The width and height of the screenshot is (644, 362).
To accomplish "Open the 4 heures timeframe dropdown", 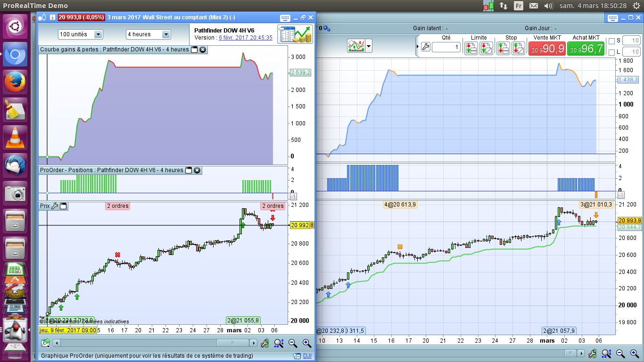I will coord(148,34).
